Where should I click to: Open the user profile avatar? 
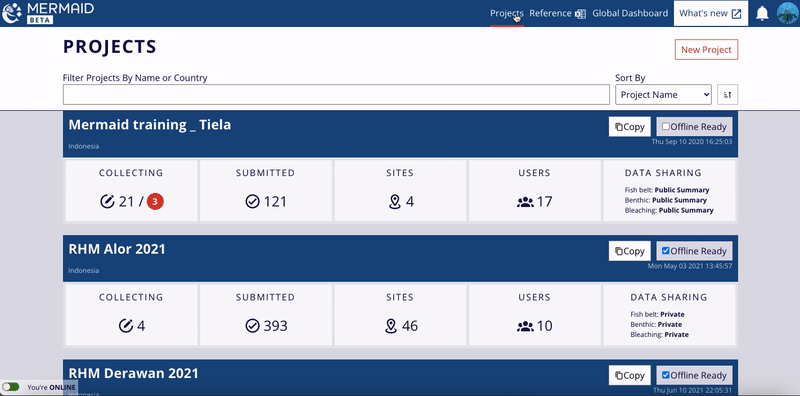coord(787,13)
